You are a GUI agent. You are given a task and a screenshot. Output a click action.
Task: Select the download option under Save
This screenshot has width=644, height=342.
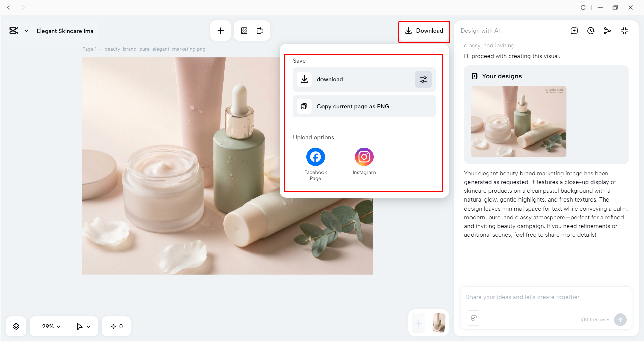pyautogui.click(x=364, y=79)
